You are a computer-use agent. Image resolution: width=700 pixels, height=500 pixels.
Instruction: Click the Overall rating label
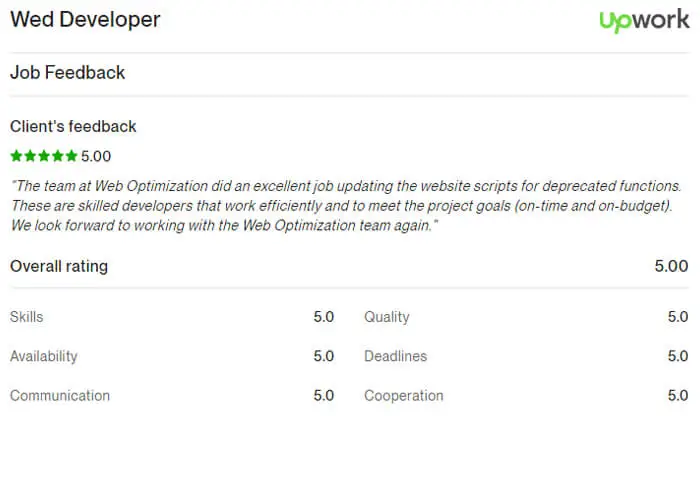click(x=59, y=266)
